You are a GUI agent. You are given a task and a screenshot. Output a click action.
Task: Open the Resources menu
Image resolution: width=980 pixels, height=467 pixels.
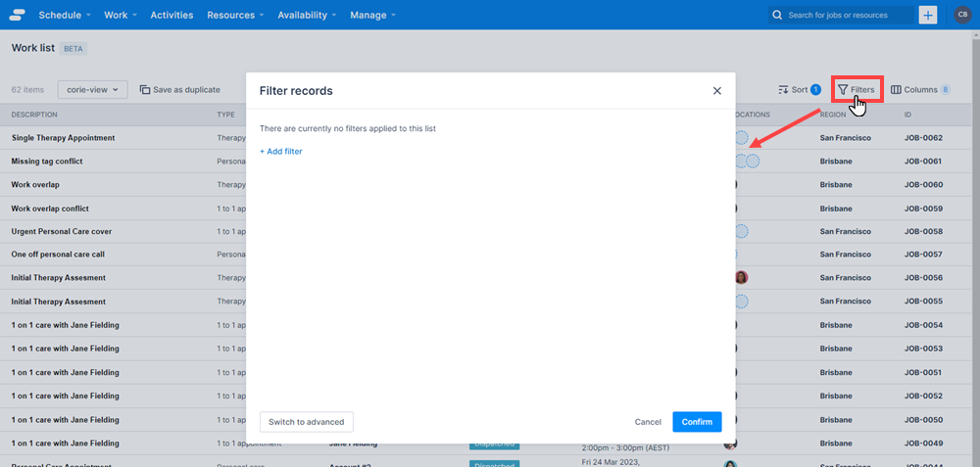[x=235, y=15]
